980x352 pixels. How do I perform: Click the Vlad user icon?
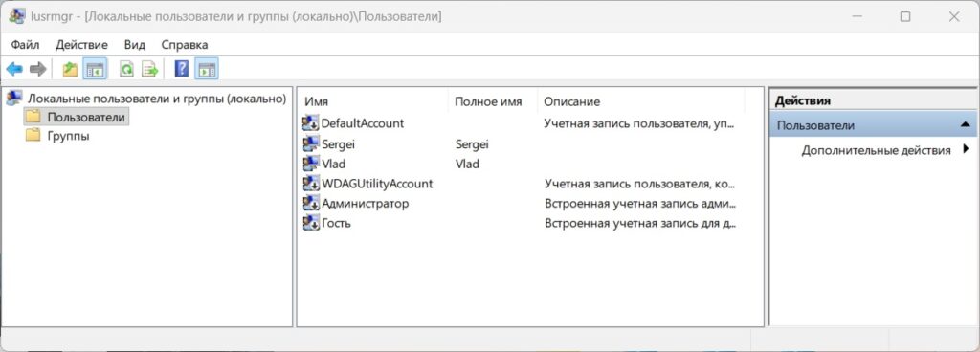311,165
